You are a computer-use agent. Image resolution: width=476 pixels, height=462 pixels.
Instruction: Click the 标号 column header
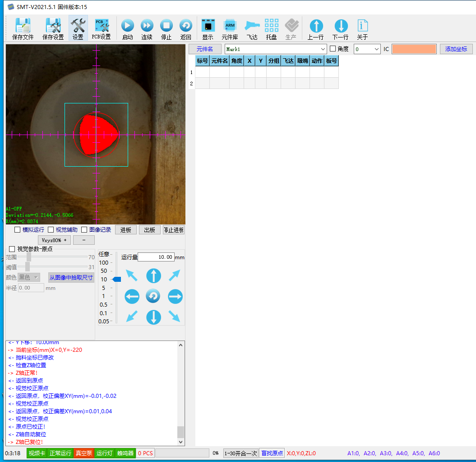(x=202, y=61)
